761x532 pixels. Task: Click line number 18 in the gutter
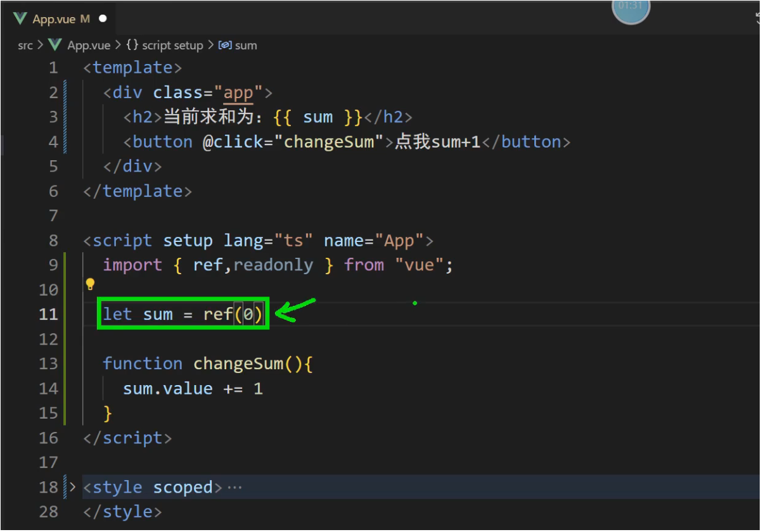point(48,487)
